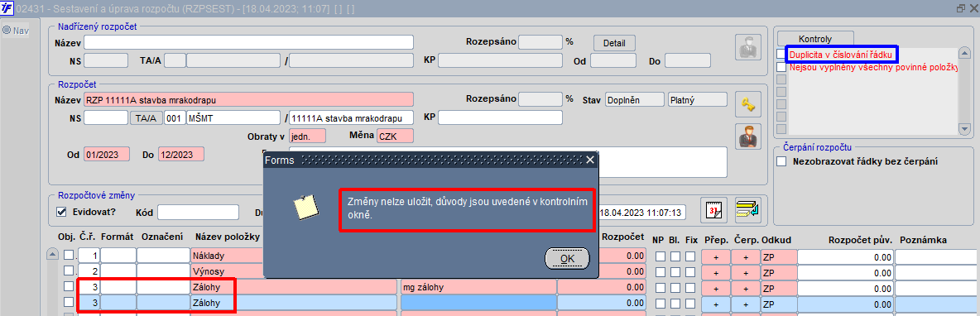980x316 pixels.
Task: Tick checkbox beside Duplicita v číslování řádku
Action: (x=781, y=55)
